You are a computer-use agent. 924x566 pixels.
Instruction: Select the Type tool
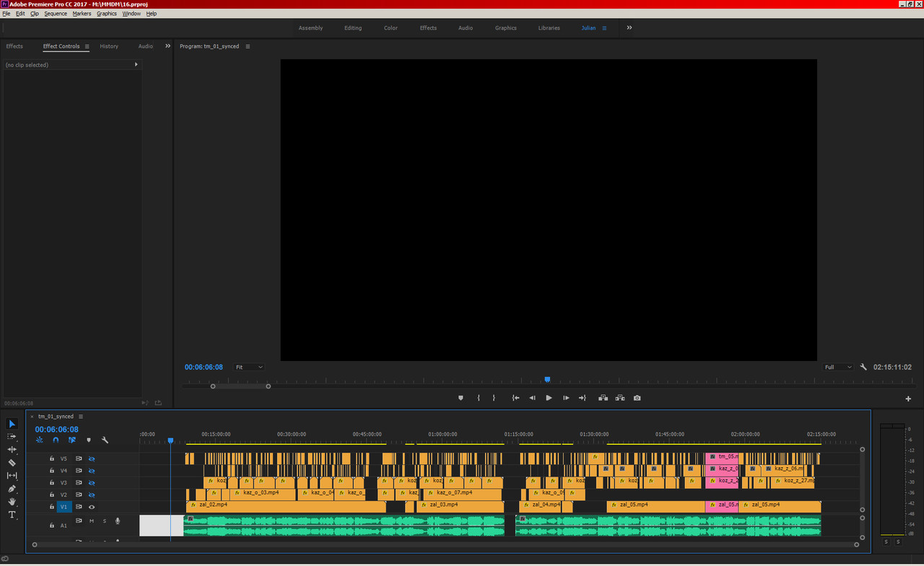click(x=12, y=515)
